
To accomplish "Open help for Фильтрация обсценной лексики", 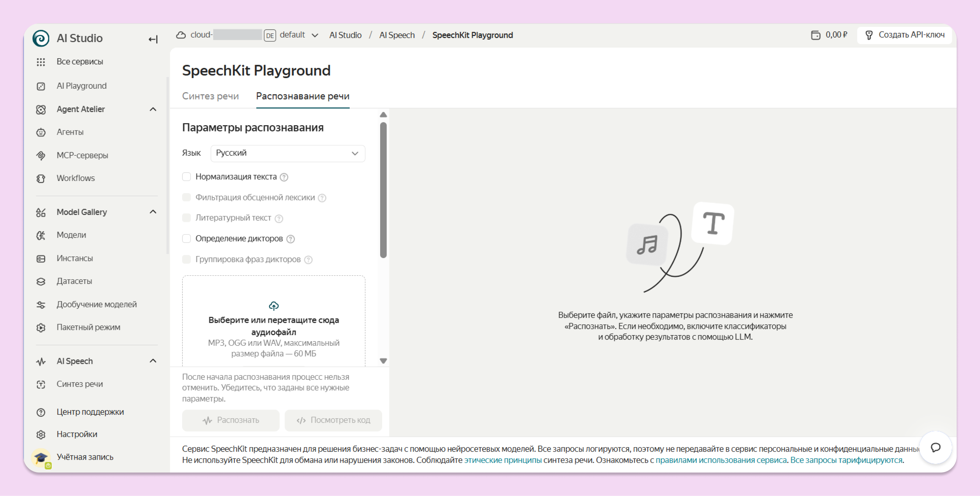I will 322,197.
